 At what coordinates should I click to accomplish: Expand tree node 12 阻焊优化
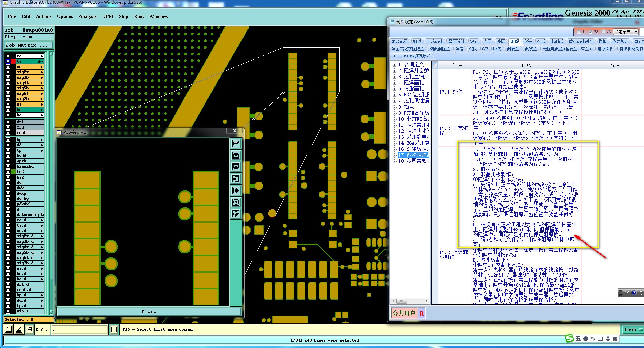[395, 131]
